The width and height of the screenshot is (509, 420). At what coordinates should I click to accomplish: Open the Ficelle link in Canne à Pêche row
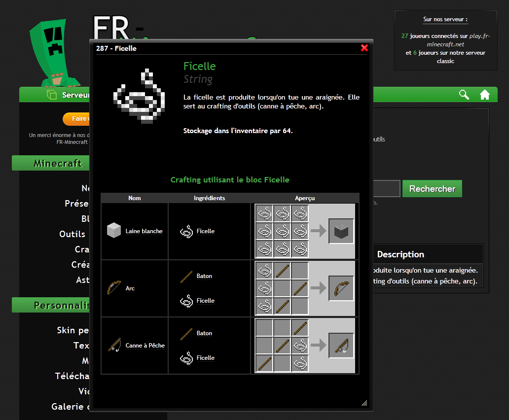(x=206, y=358)
